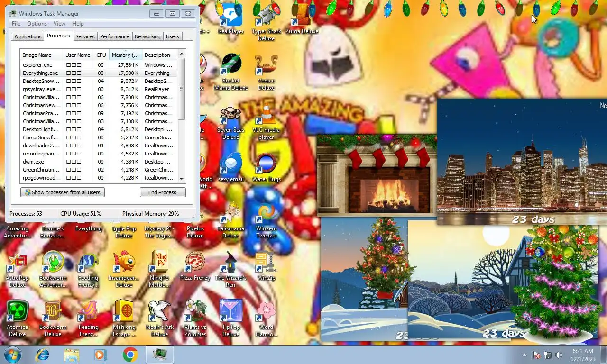
Task: Click the End Process button
Action: (162, 192)
